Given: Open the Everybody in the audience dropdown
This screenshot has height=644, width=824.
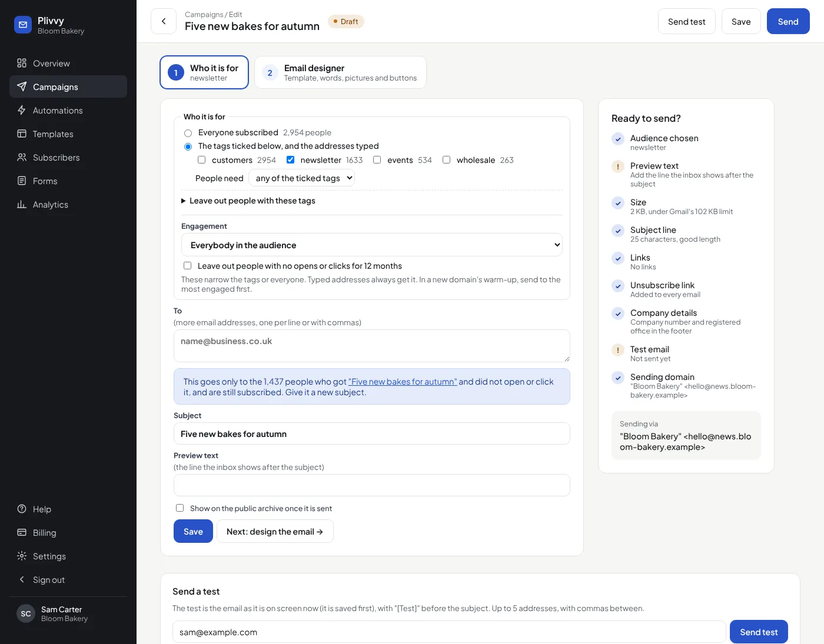Looking at the screenshot, I should 372,245.
